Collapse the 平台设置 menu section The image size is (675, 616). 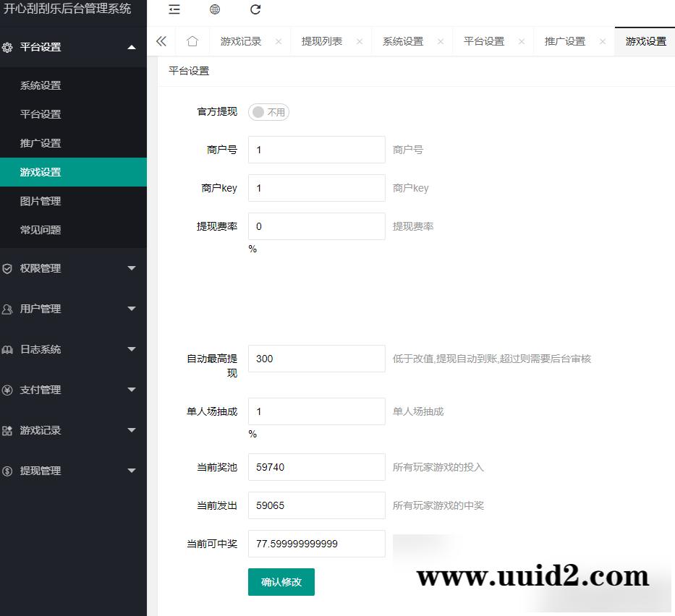coord(73,47)
